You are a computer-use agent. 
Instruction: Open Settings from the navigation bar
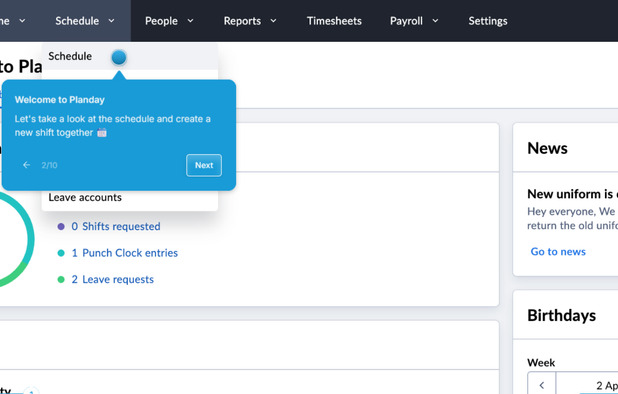488,21
